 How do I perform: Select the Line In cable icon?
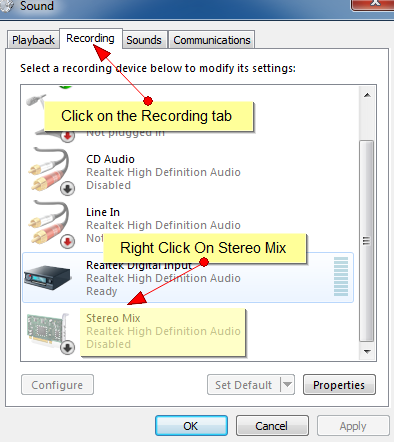[49, 222]
